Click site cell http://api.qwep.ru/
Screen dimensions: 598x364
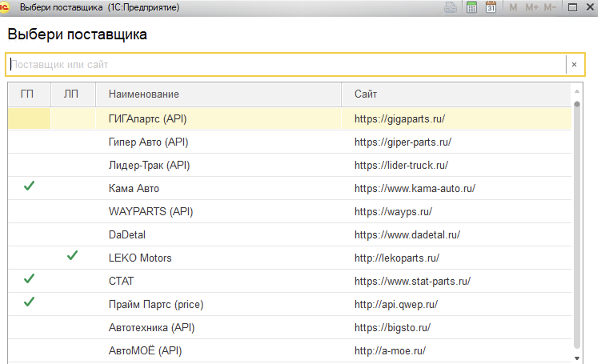pos(396,304)
